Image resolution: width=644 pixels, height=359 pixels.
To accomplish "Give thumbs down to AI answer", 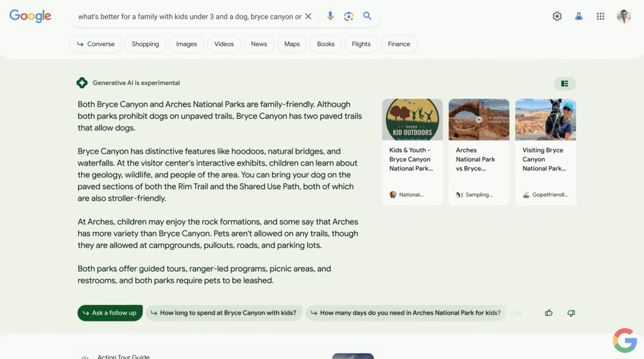I will coord(571,313).
